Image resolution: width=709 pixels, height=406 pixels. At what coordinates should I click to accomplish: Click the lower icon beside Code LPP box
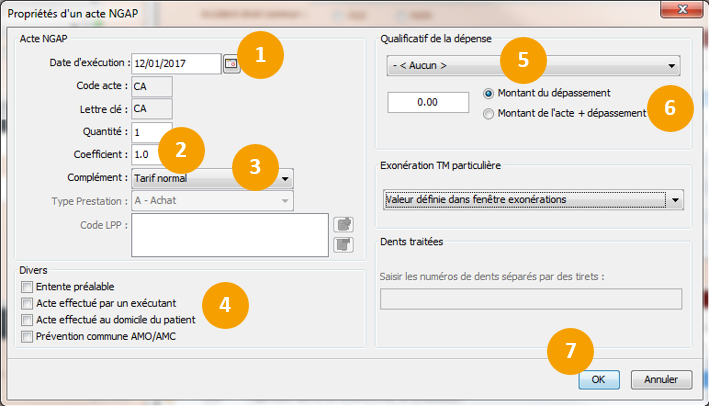(x=341, y=244)
